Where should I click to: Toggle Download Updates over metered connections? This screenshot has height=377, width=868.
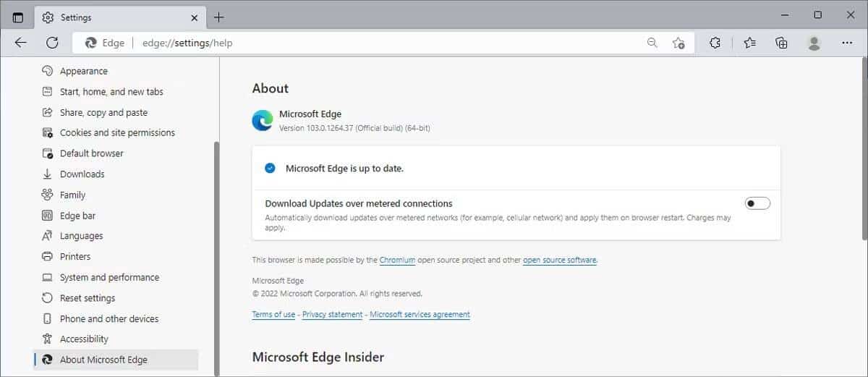[758, 203]
